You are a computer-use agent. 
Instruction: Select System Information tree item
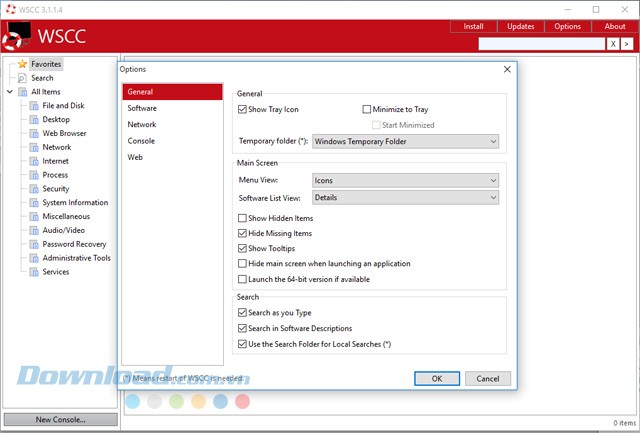tap(75, 203)
